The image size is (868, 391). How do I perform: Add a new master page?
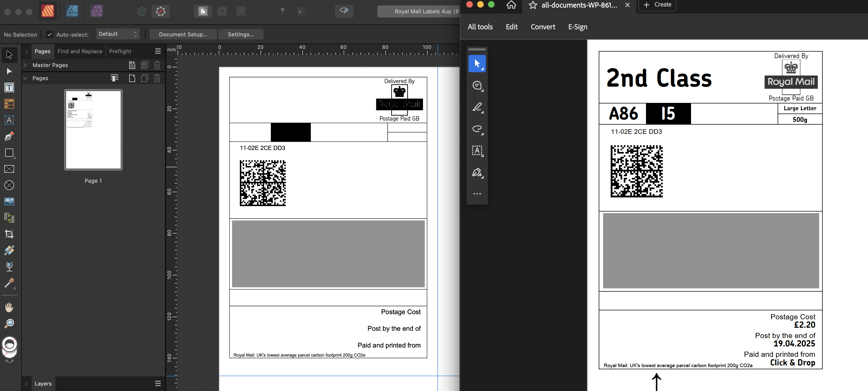(132, 65)
